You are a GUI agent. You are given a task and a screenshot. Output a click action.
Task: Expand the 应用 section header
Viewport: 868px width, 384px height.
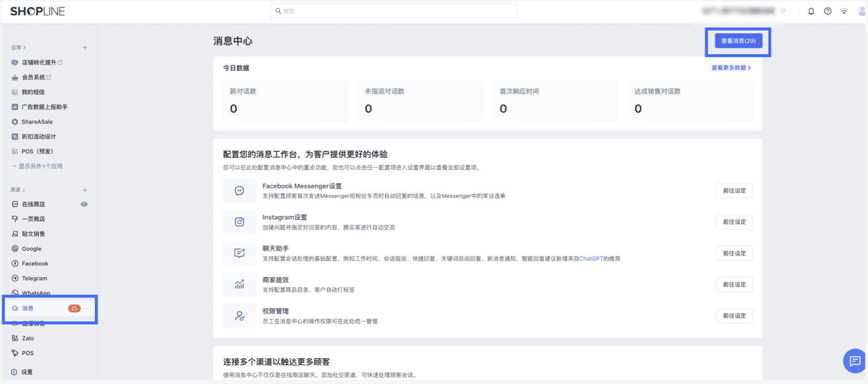coord(18,47)
